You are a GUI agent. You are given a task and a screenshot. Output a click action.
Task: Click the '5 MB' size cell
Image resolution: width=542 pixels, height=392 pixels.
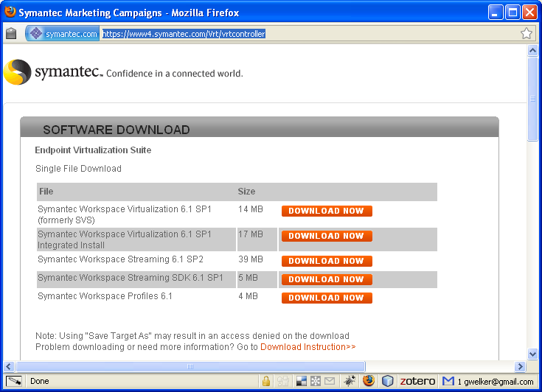click(x=249, y=278)
